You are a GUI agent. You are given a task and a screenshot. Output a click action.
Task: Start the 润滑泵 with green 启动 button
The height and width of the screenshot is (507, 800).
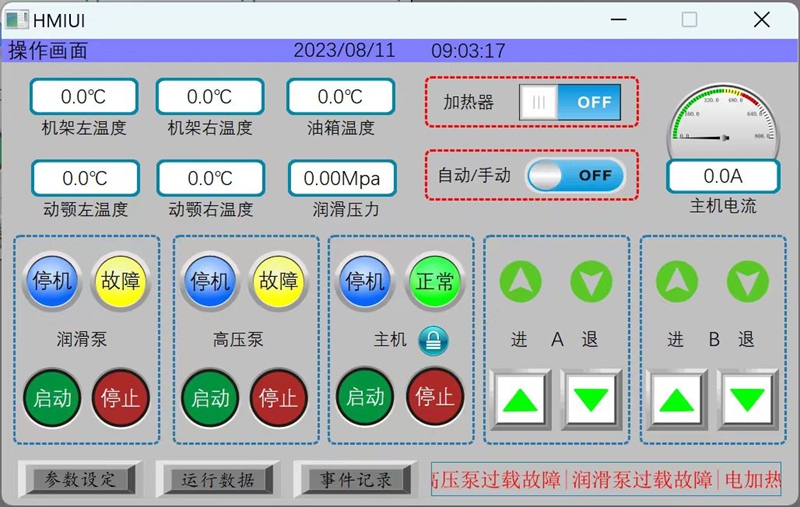point(52,398)
